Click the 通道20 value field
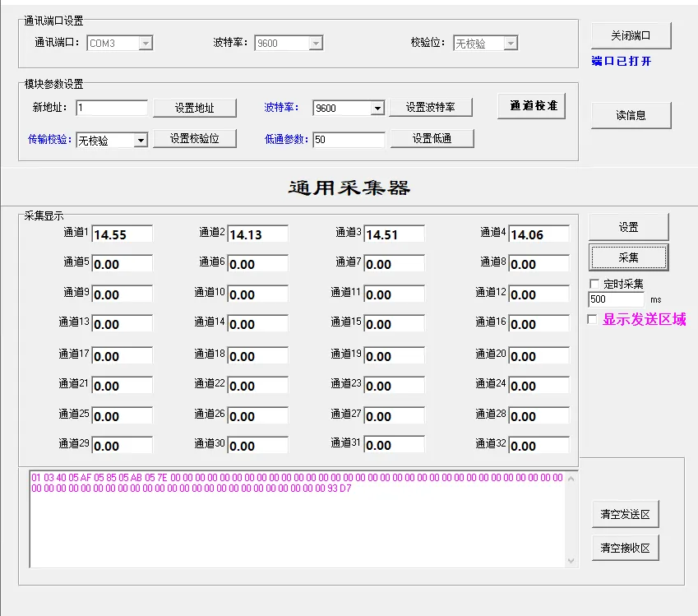The width and height of the screenshot is (698, 616). 539,356
